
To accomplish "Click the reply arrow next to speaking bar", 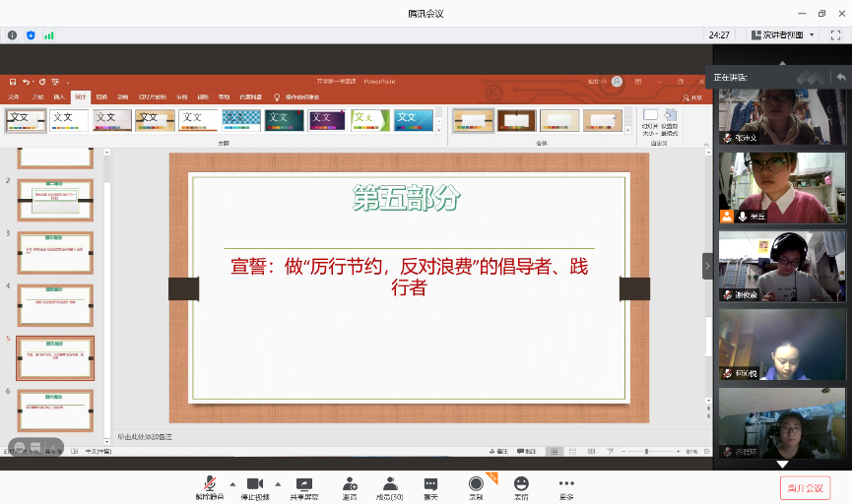I will pos(841,77).
